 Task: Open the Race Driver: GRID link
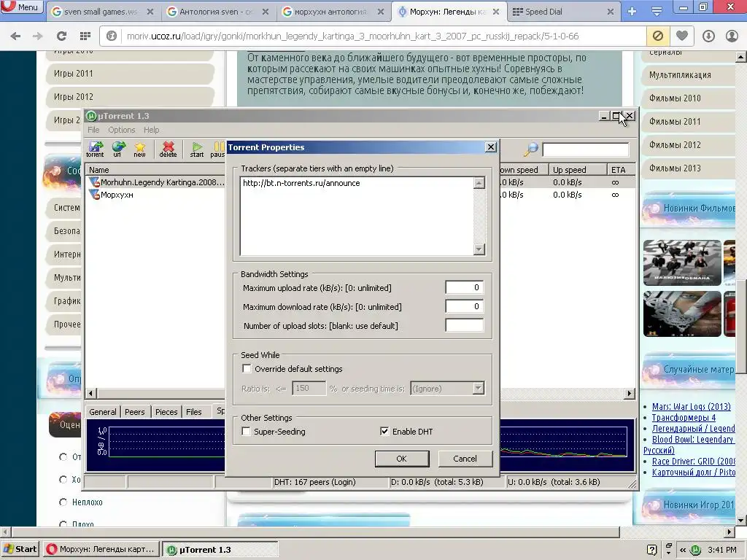coord(693,462)
